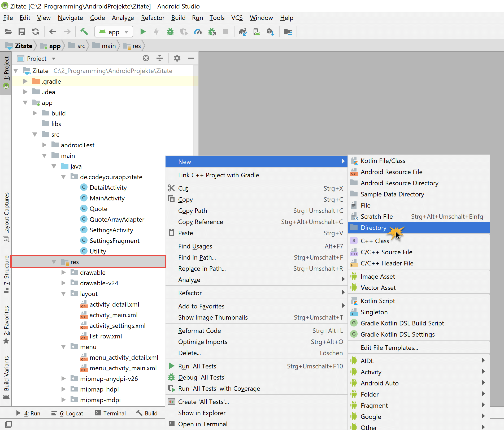Open the SDK Manager icon

[x=271, y=32]
